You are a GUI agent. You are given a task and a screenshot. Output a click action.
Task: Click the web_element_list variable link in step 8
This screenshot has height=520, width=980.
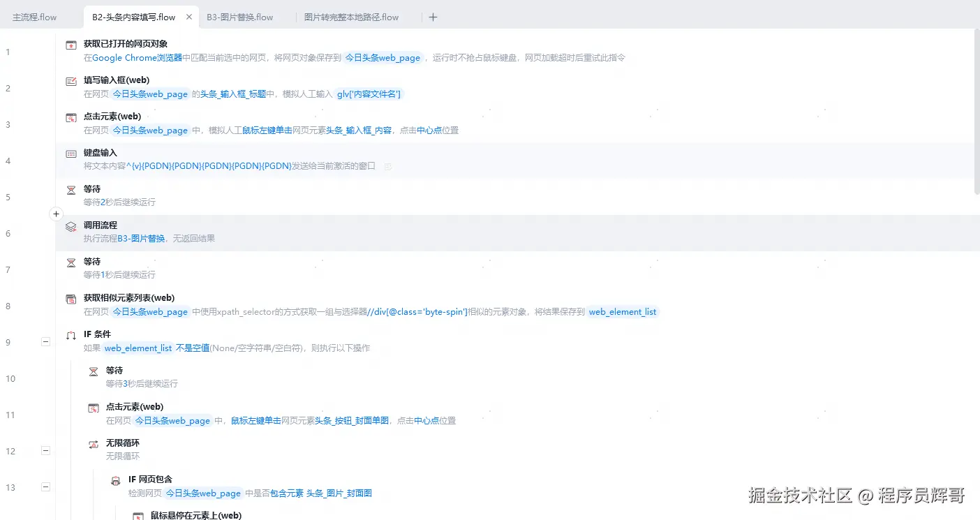pos(622,312)
